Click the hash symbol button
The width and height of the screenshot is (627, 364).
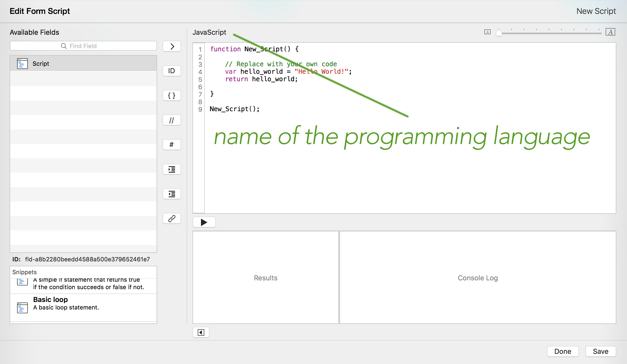[x=172, y=145]
